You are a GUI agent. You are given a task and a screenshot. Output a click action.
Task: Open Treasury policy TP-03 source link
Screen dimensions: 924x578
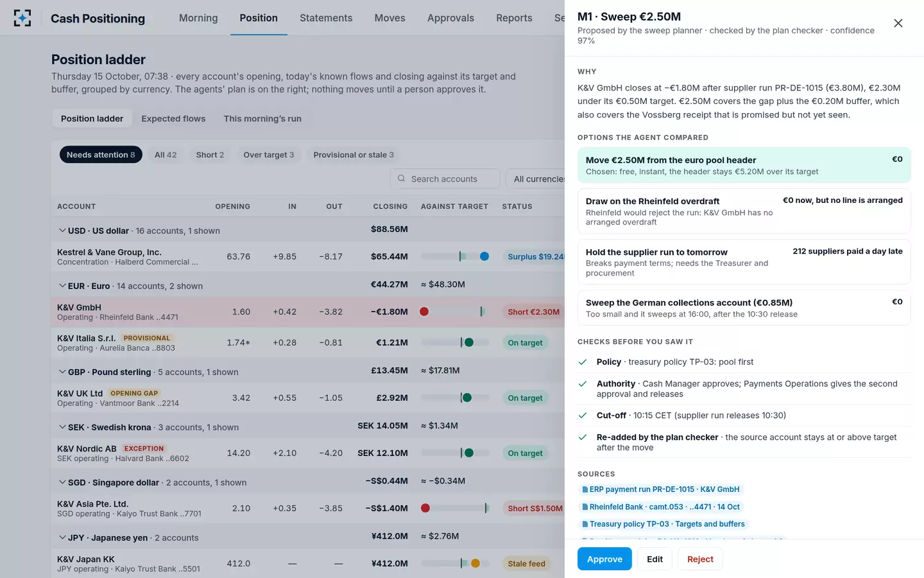(x=664, y=524)
